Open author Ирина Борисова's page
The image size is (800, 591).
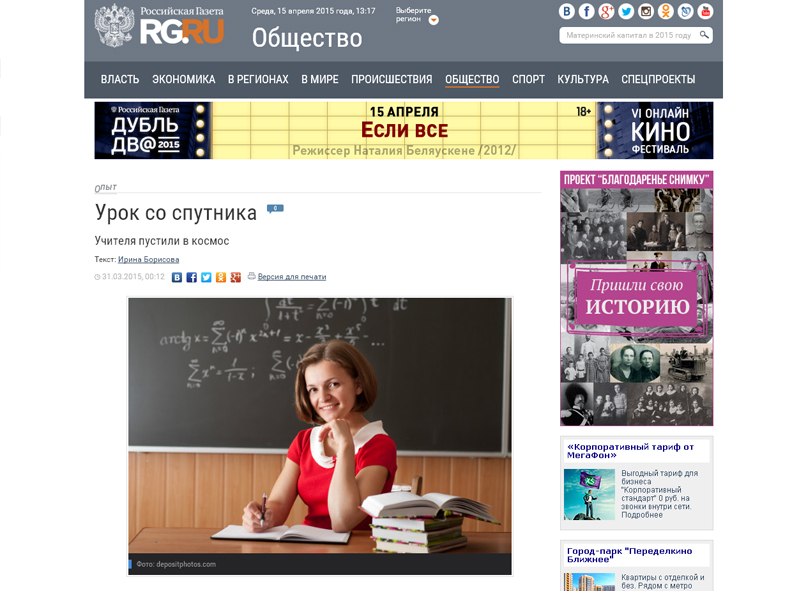coord(148,259)
